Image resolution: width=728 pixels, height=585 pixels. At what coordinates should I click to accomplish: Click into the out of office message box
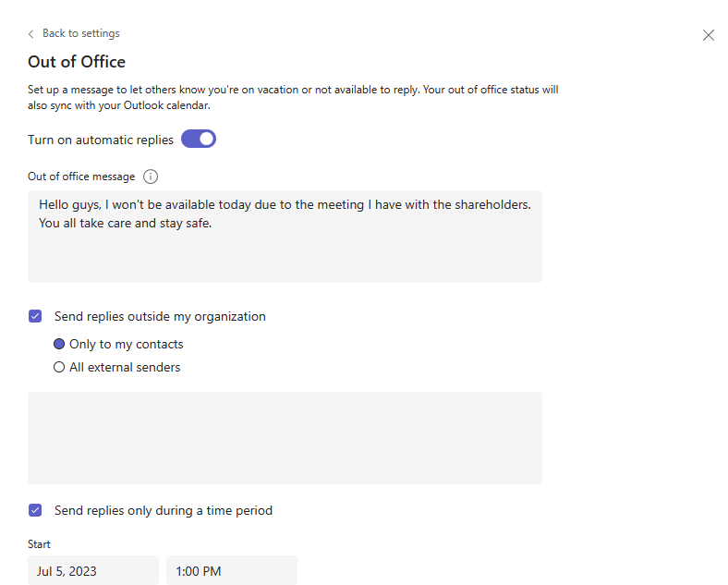tap(285, 236)
